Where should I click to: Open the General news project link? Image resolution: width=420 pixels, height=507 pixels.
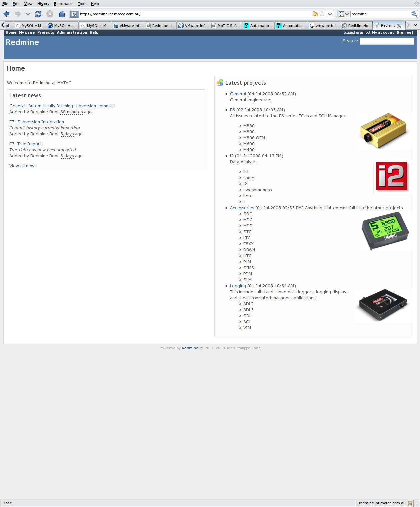click(x=17, y=106)
